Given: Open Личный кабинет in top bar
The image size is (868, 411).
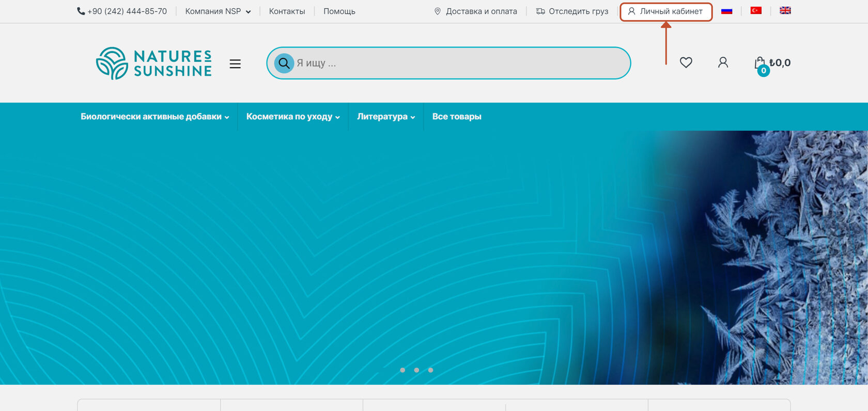Looking at the screenshot, I should pyautogui.click(x=665, y=11).
